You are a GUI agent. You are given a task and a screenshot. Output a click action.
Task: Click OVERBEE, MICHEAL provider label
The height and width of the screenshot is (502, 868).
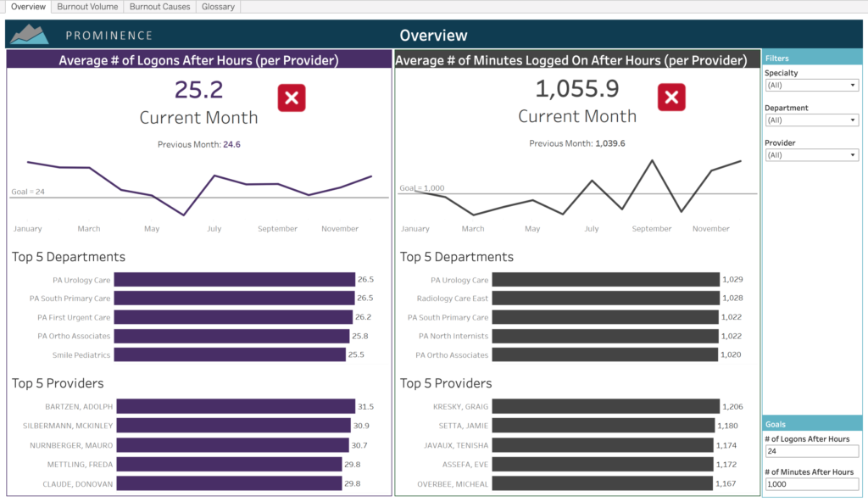(453, 484)
